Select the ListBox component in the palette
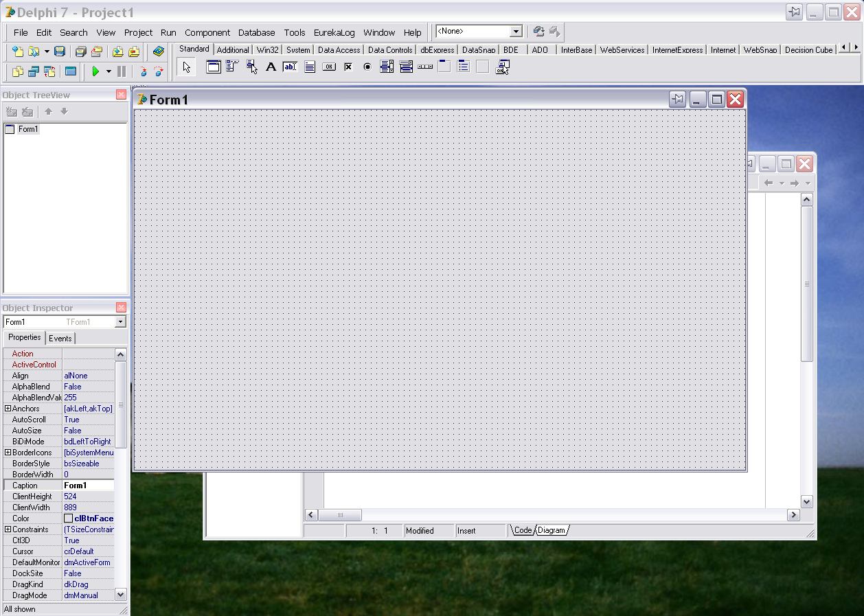This screenshot has height=616, width=864. coord(387,67)
